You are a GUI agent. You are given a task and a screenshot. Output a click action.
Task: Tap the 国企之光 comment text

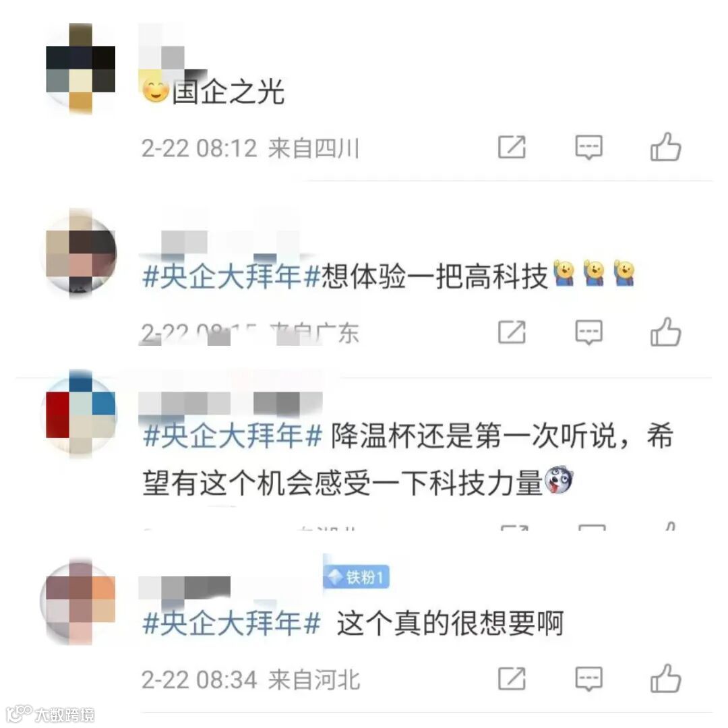228,91
